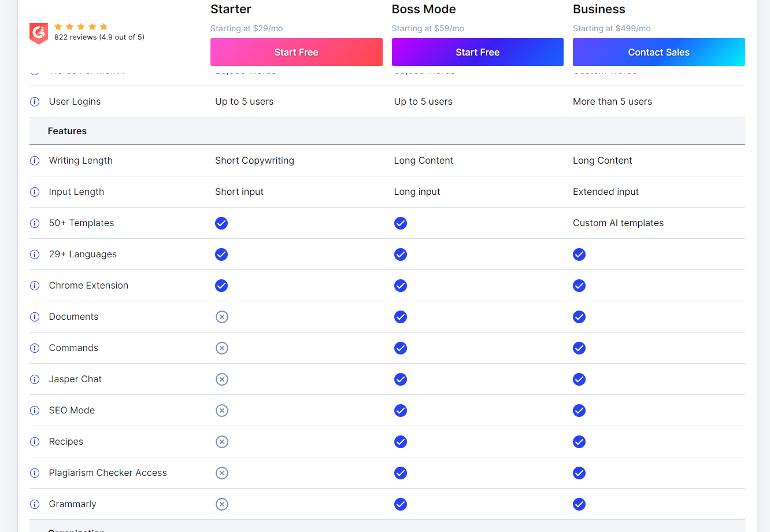Viewport: 770px width, 532px height.
Task: Click 'Short input' cell
Action: (239, 192)
